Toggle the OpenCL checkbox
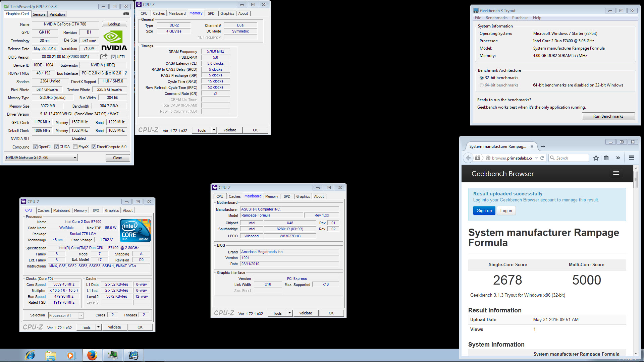Image resolution: width=644 pixels, height=362 pixels. (35, 147)
